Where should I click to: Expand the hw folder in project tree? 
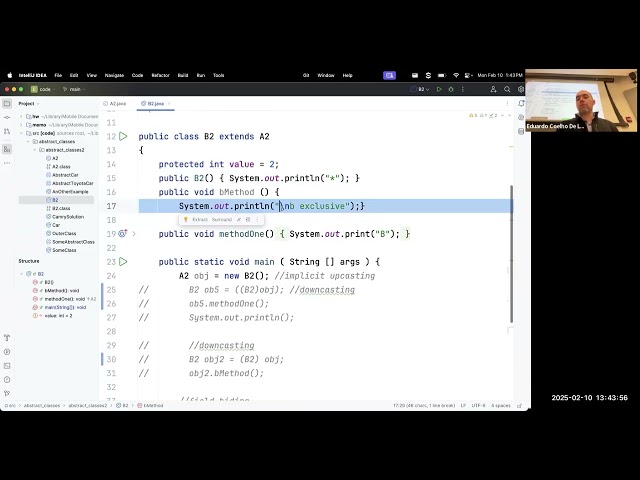(21, 116)
